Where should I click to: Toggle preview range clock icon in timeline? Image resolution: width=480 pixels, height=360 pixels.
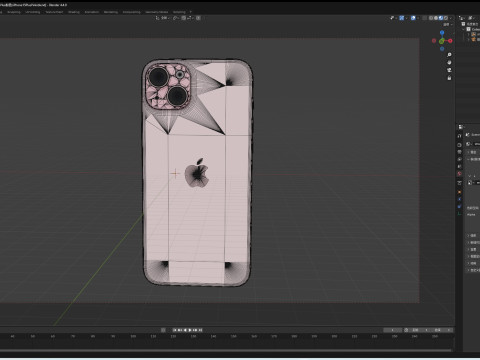pos(406,330)
